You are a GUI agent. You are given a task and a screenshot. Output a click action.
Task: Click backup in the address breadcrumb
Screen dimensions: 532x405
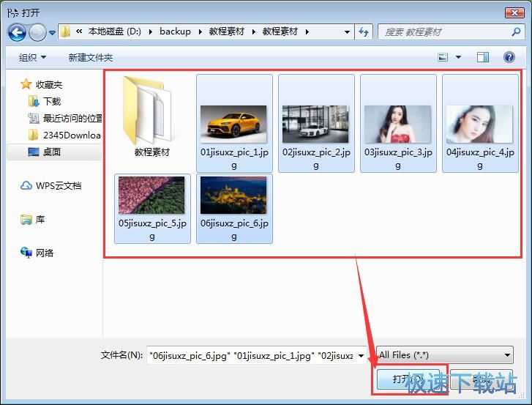[x=175, y=31]
